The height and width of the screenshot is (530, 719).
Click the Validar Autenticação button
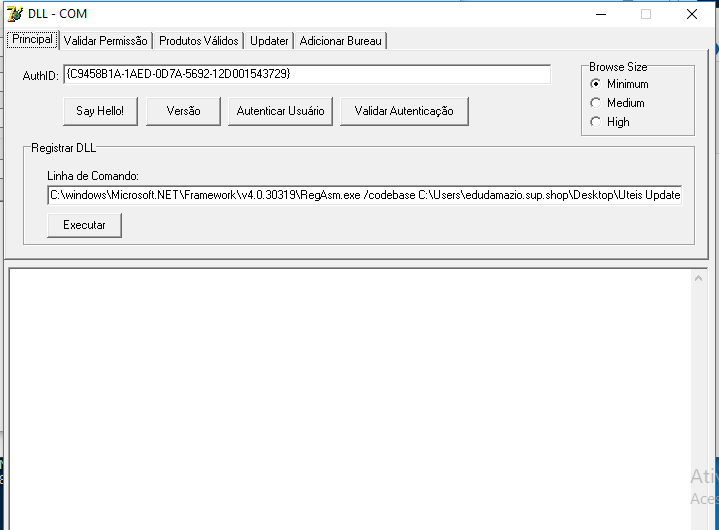coord(404,111)
